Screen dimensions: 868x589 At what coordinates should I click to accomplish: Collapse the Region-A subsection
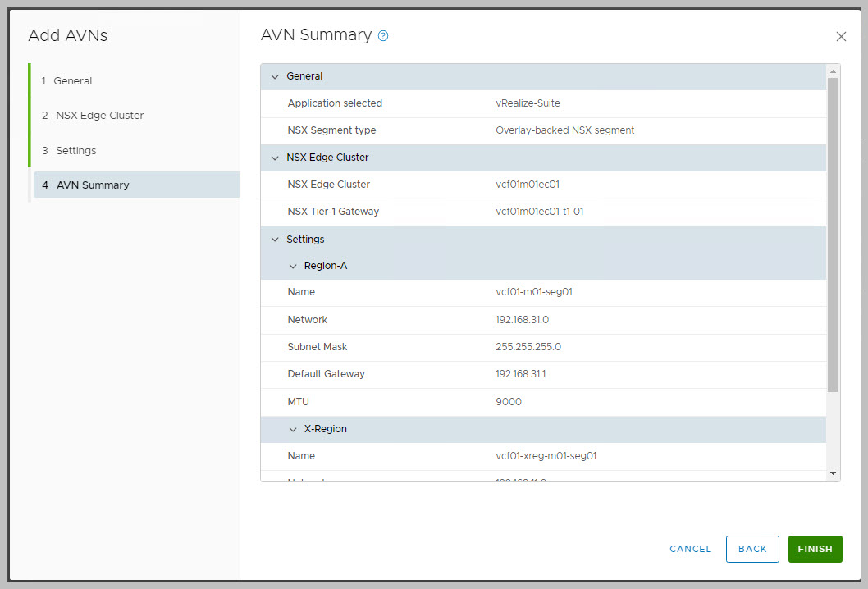point(293,267)
